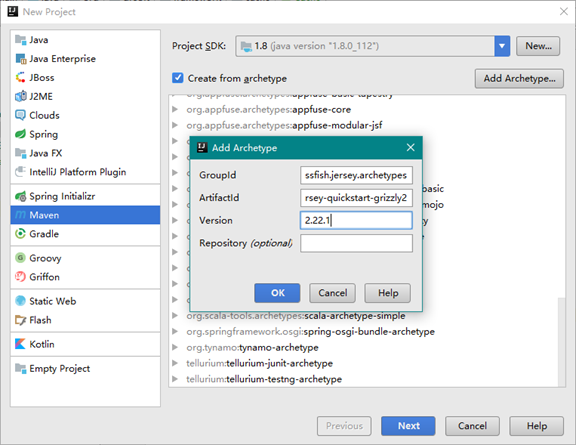Viewport: 576px width, 445px height.
Task: Toggle Create from archetype checkbox
Action: click(x=178, y=78)
